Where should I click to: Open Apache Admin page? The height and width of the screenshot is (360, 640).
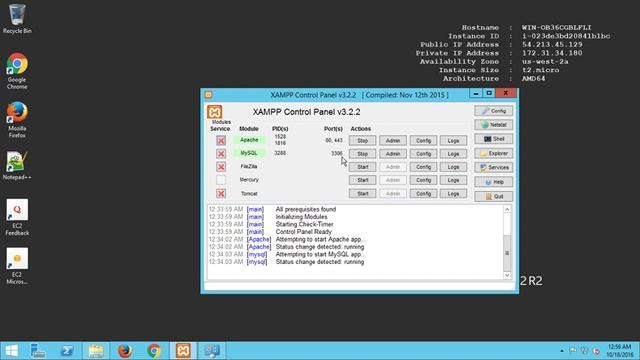[393, 140]
